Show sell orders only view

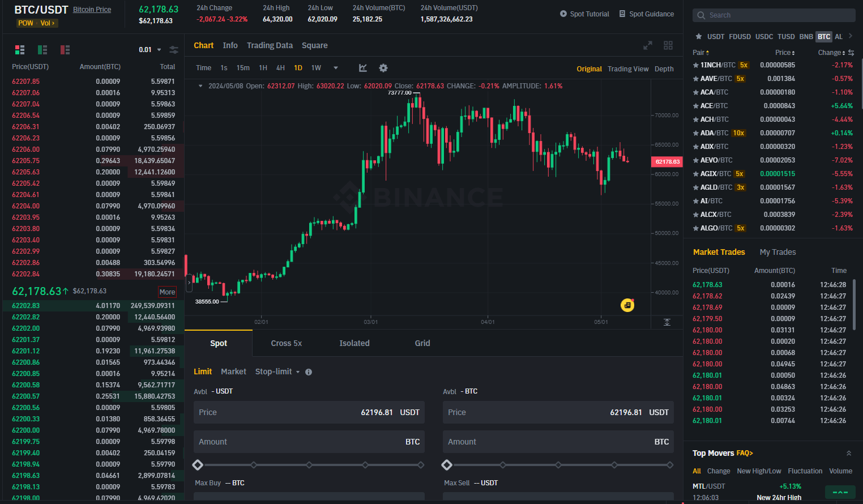click(x=65, y=50)
